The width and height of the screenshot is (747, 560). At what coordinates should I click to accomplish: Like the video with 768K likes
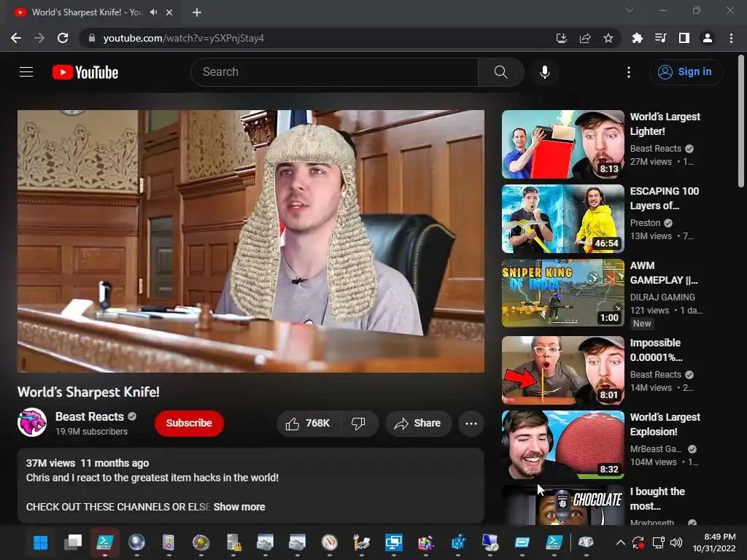(308, 424)
